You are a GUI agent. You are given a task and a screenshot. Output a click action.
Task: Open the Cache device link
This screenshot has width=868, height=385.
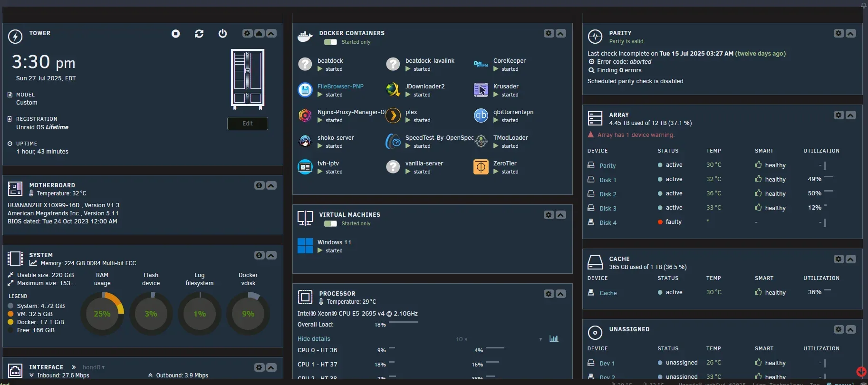point(608,293)
